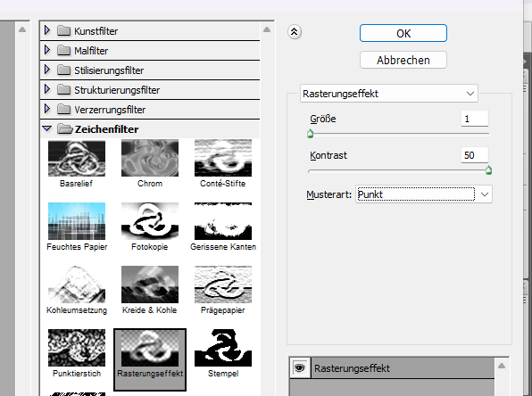The height and width of the screenshot is (396, 532).
Task: Select the Basrelief filter thumbnail
Action: coord(77,159)
